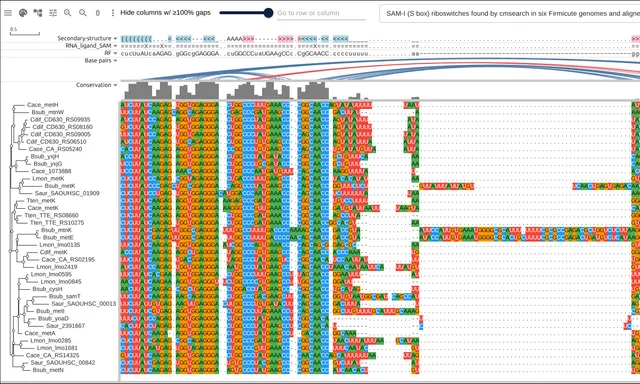The image size is (640, 384).
Task: Select the Bsub_metK sequence label
Action: coord(60,186)
